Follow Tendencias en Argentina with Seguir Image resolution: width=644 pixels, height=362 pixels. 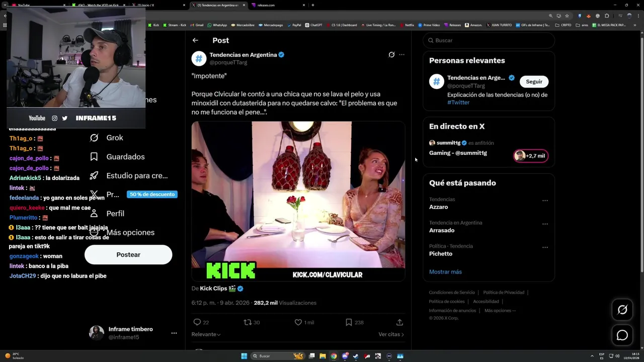(534, 81)
